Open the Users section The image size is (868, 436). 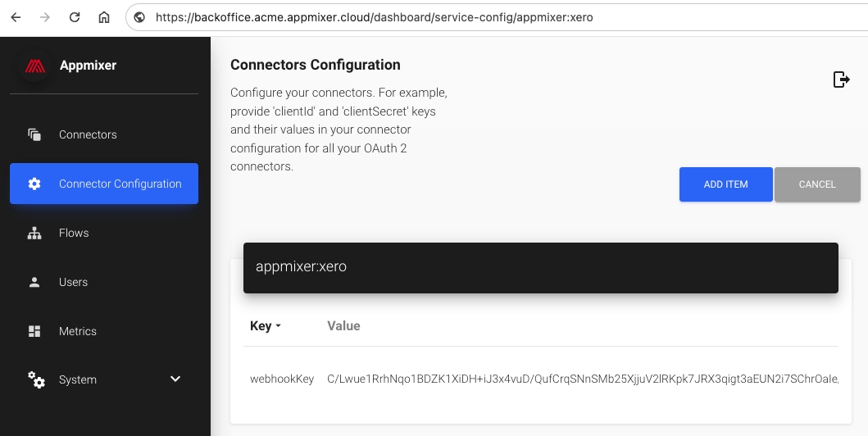click(73, 282)
